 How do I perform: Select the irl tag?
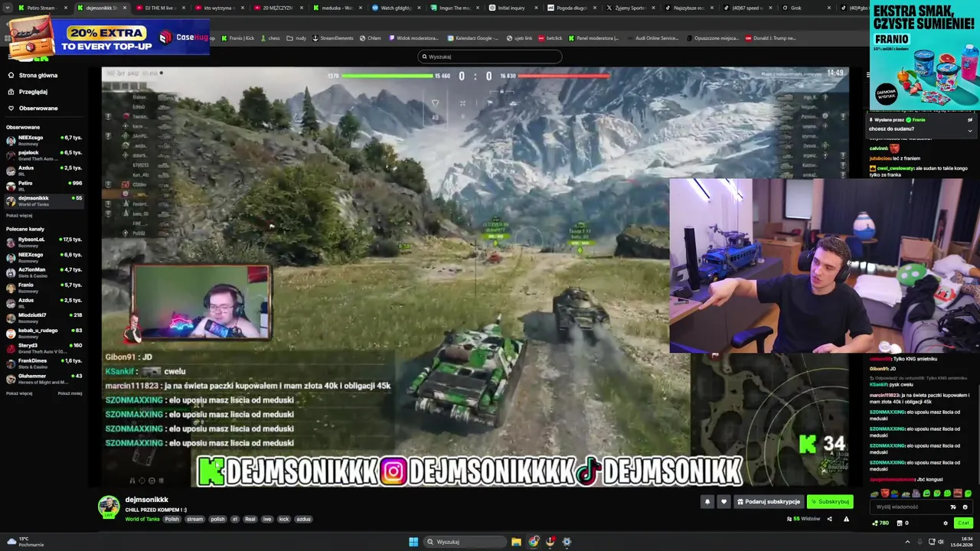click(235, 519)
